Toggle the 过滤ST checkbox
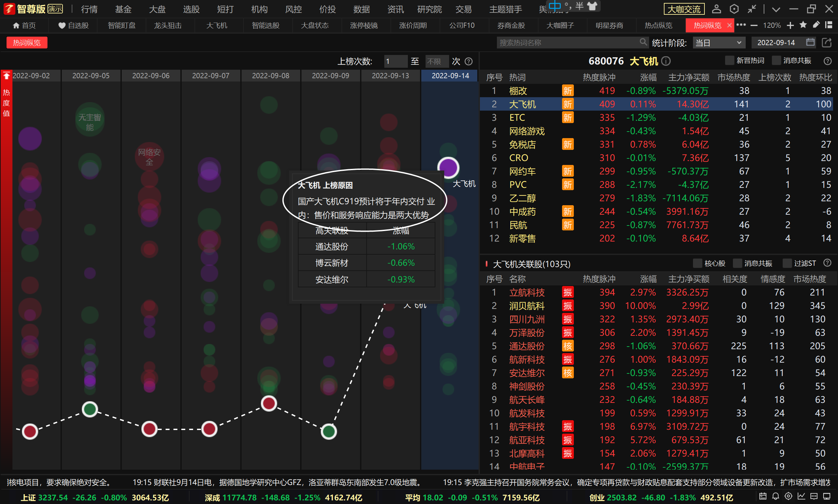Image resolution: width=838 pixels, height=504 pixels. coord(787,263)
